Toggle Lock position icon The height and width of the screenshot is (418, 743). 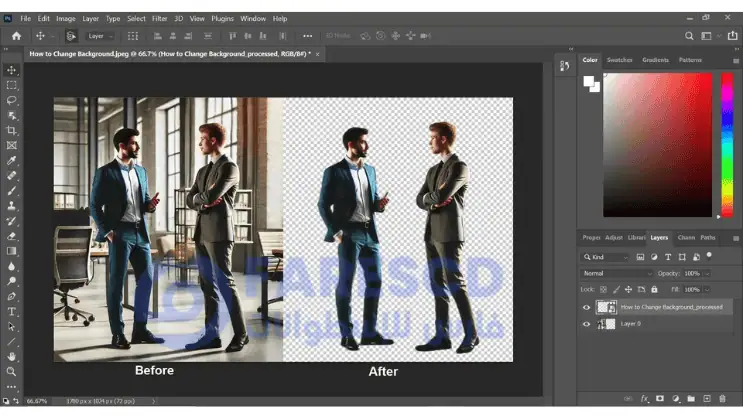coord(628,290)
